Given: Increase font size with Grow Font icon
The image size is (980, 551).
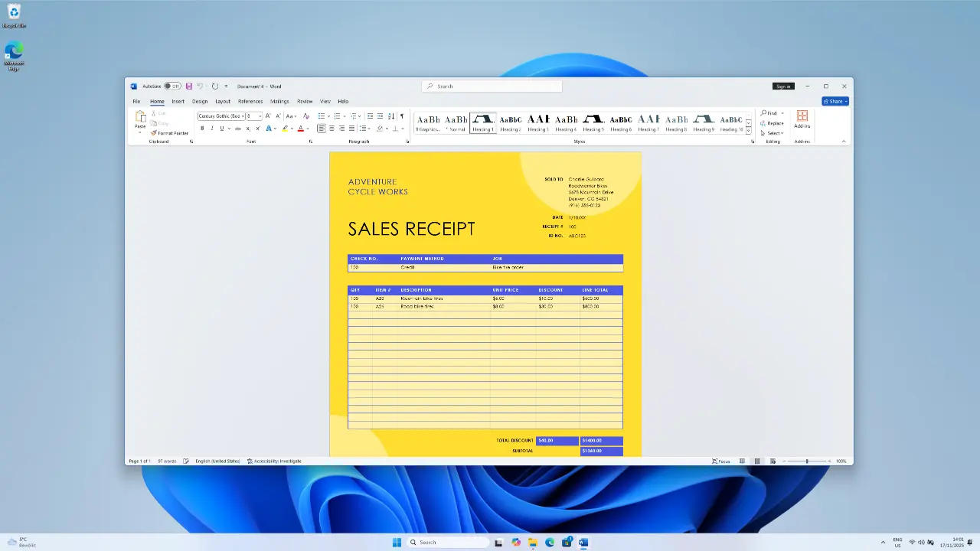Looking at the screenshot, I should click(268, 116).
